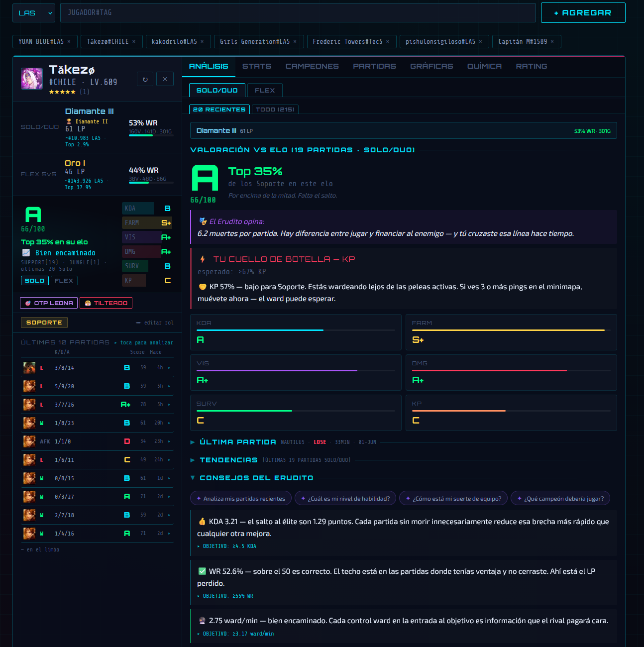Click toca para analizar link
The height and width of the screenshot is (647, 644).
143,342
